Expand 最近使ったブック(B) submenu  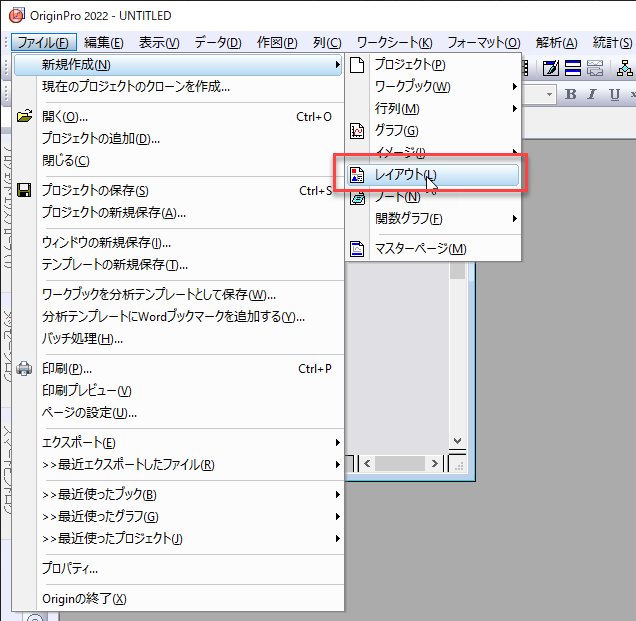pos(178,494)
